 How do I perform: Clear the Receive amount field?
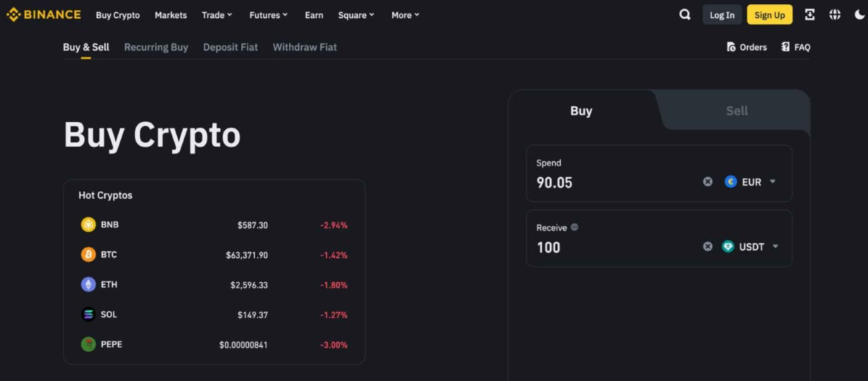707,246
